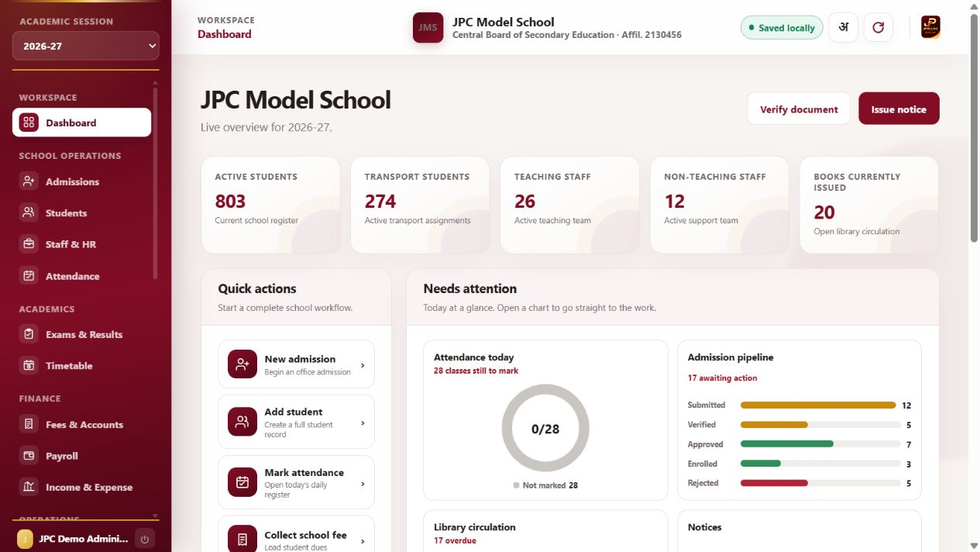Click the Income & Expense bank icon

point(29,487)
